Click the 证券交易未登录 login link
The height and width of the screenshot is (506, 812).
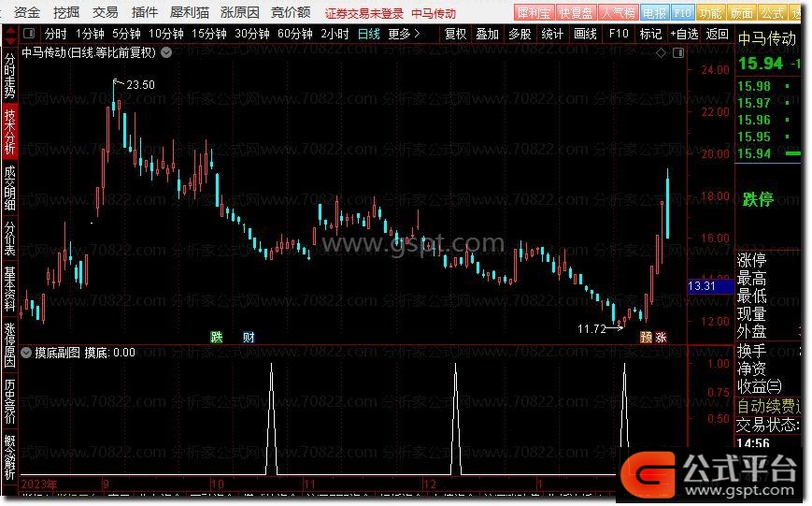(x=364, y=13)
